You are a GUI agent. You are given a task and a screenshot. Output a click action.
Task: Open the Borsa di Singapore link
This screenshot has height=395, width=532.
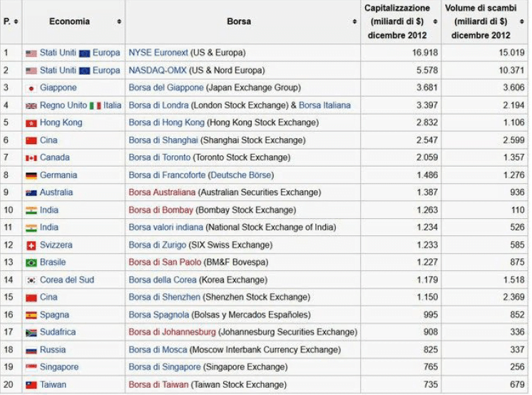click(165, 367)
